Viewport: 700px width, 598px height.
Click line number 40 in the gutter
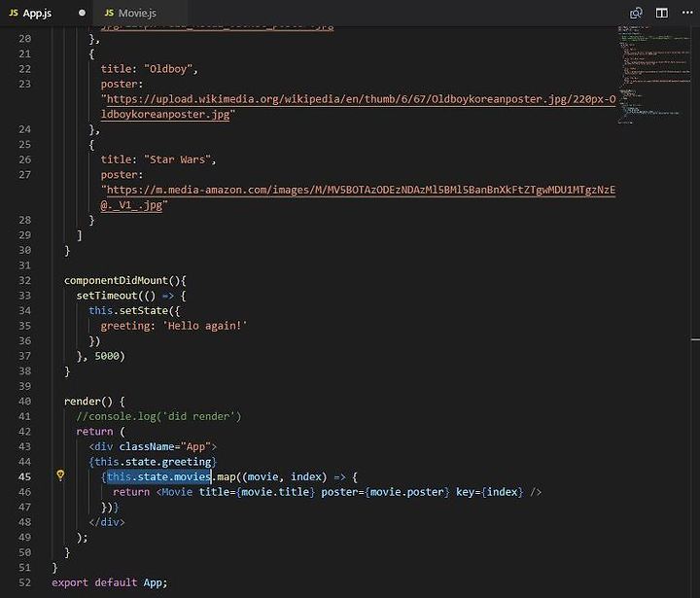coord(25,401)
